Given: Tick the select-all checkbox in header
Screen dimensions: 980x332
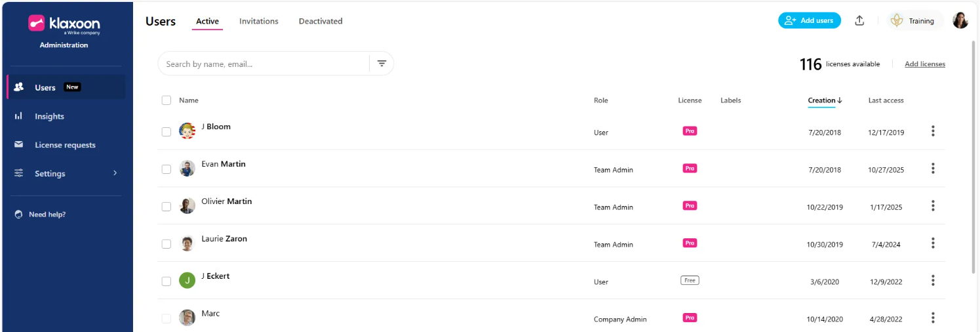Looking at the screenshot, I should coord(167,100).
